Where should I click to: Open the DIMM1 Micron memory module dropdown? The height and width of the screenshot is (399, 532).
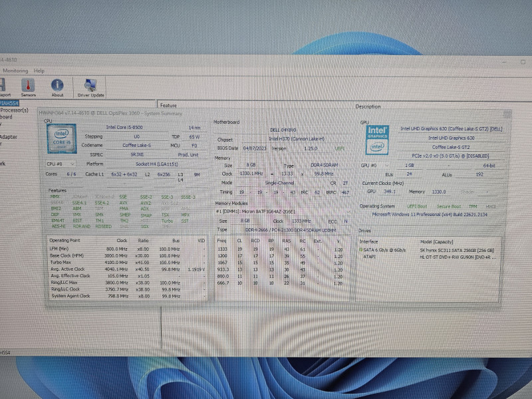pyautogui.click(x=283, y=211)
